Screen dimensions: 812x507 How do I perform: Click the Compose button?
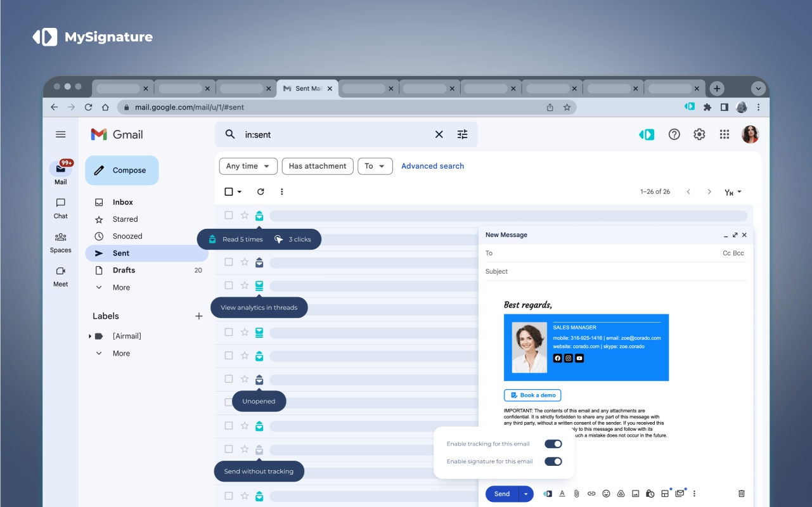(122, 170)
